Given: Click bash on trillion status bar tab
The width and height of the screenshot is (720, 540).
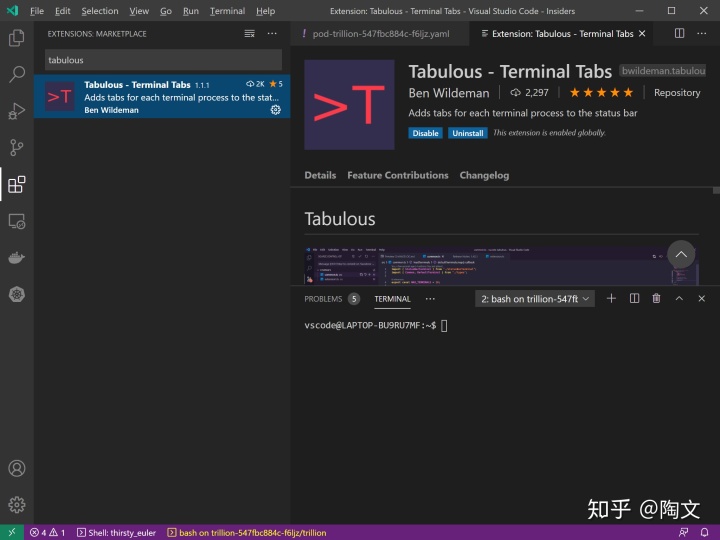Looking at the screenshot, I should [247, 533].
